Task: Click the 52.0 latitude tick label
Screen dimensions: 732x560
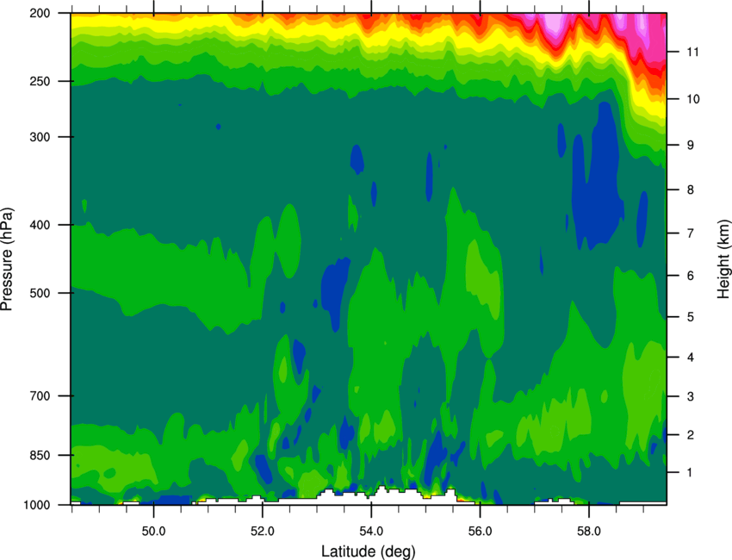Action: [263, 532]
